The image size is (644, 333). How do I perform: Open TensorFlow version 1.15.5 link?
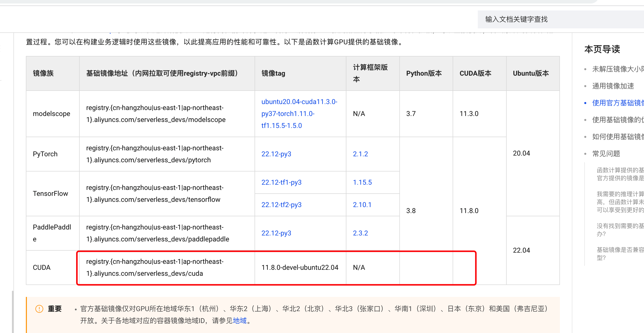362,182
